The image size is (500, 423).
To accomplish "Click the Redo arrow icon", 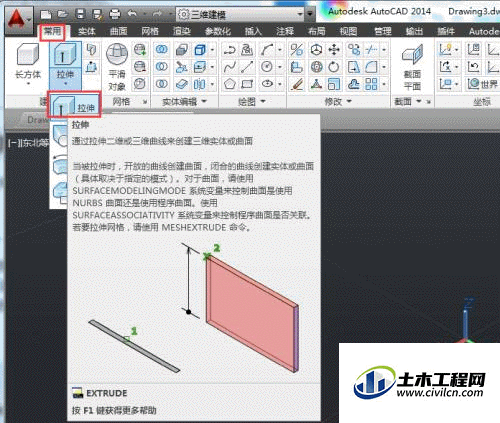I will coord(157,14).
